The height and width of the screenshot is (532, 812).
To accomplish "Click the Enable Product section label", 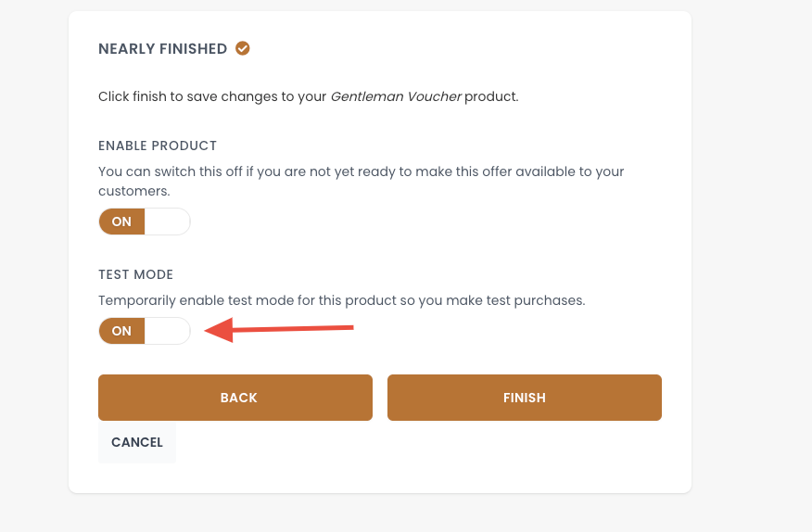I will 158,146.
